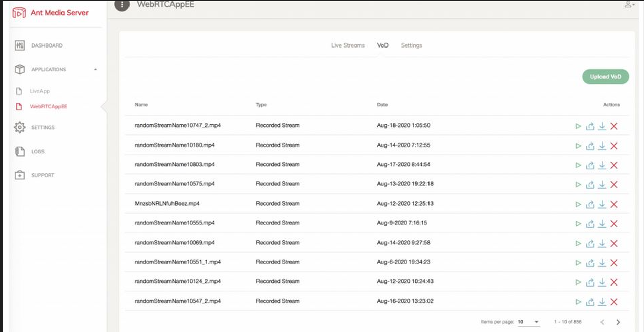This screenshot has width=644, height=332.
Task: Download the MnzsbNRLNfuhBoez.mp4 video
Action: coord(602,204)
